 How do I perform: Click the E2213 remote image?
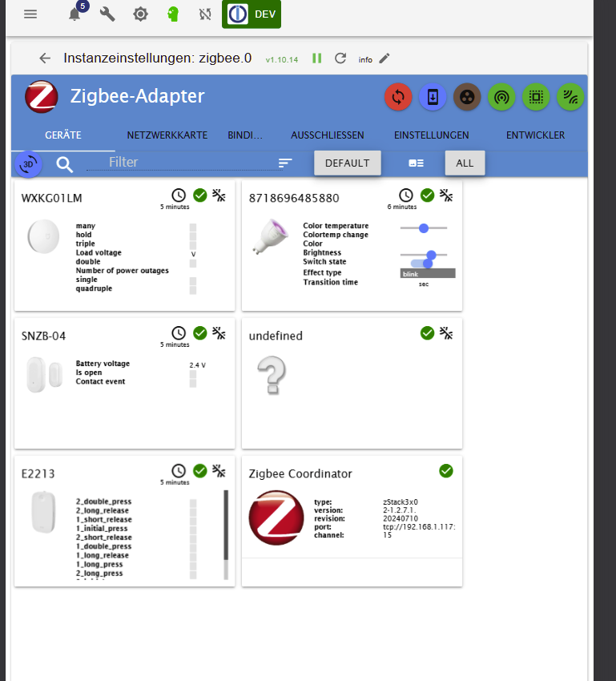(43, 512)
